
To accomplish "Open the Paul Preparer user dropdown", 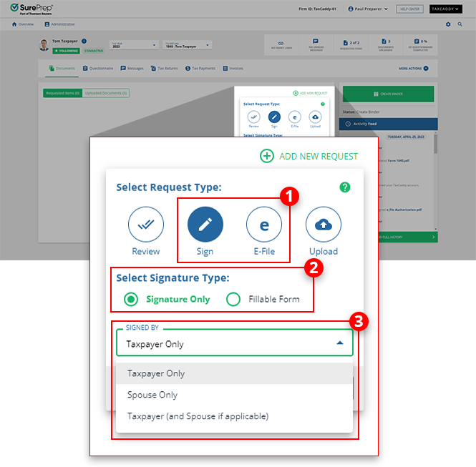I will (368, 9).
